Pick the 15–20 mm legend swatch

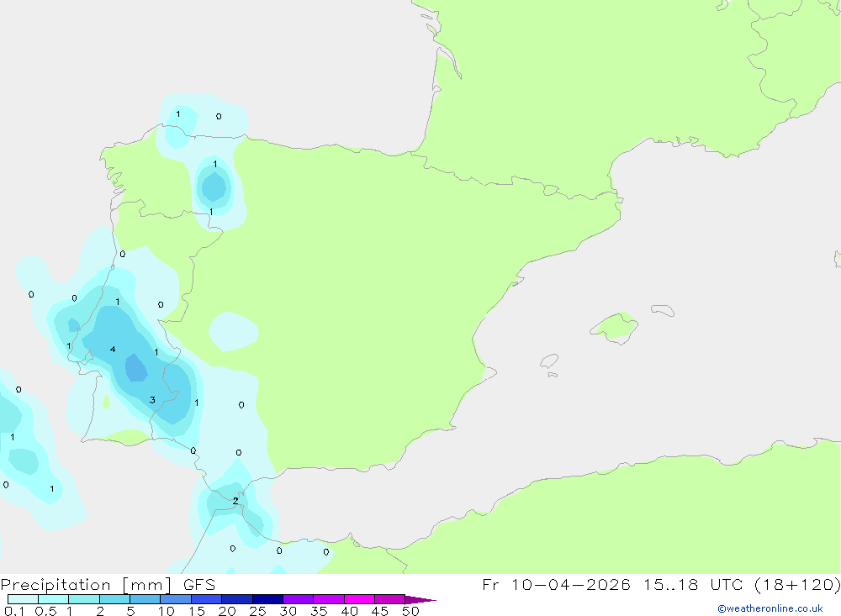[x=207, y=599]
